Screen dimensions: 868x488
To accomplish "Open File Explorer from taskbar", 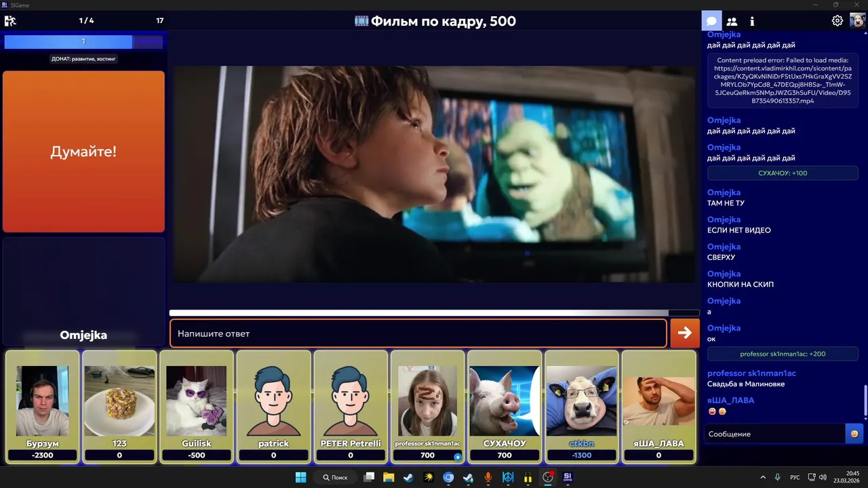I will (x=389, y=477).
